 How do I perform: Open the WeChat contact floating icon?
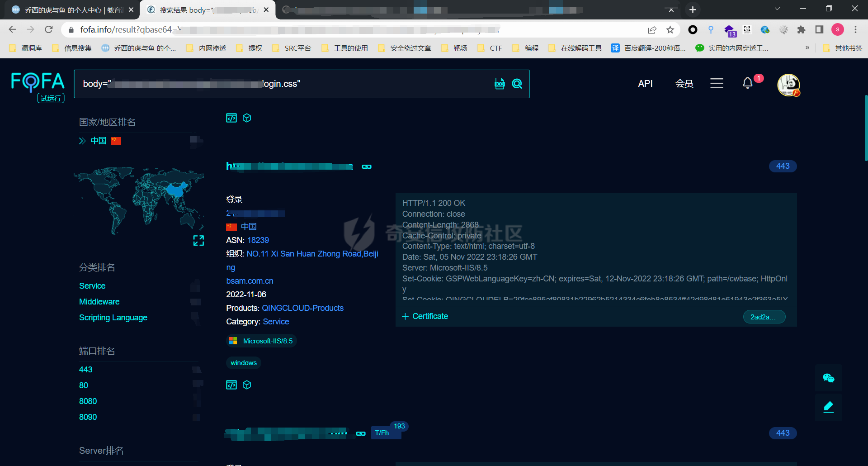point(828,378)
